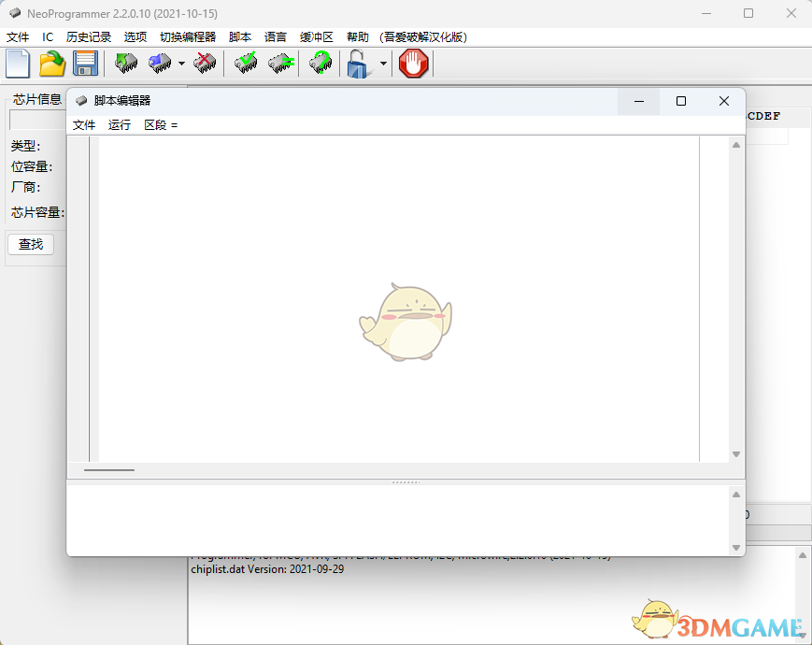Select the read chip icon
Viewport: 812px width, 645px height.
[124, 64]
